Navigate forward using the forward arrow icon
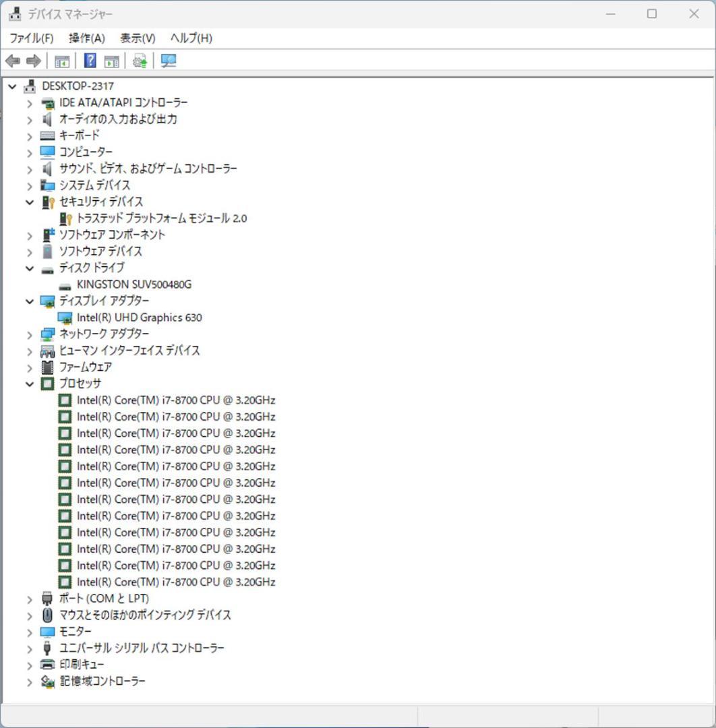 coord(32,61)
